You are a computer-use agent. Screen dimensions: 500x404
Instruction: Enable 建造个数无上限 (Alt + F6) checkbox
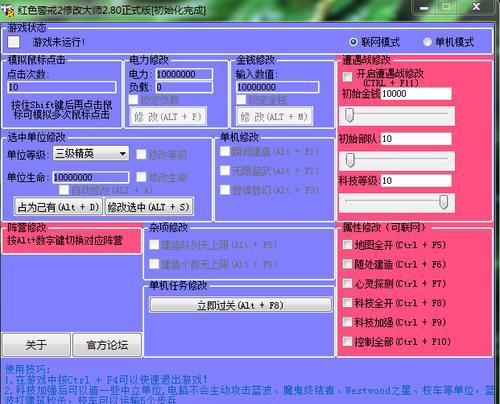coord(154,264)
